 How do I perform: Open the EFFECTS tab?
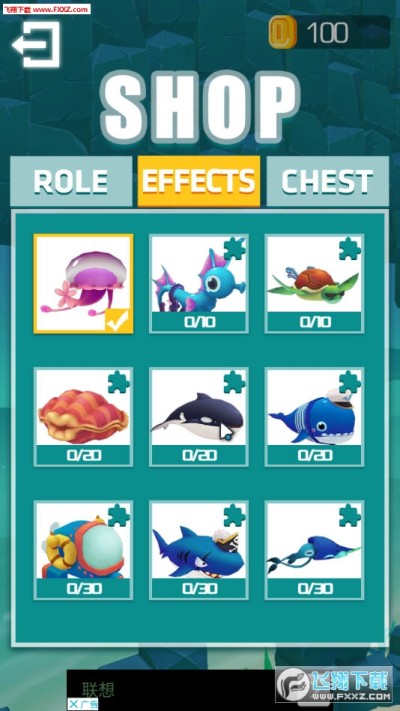point(199,181)
